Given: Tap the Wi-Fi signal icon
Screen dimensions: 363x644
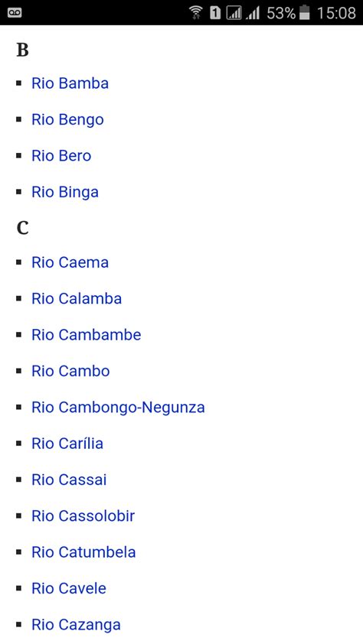Looking at the screenshot, I should (x=197, y=13).
